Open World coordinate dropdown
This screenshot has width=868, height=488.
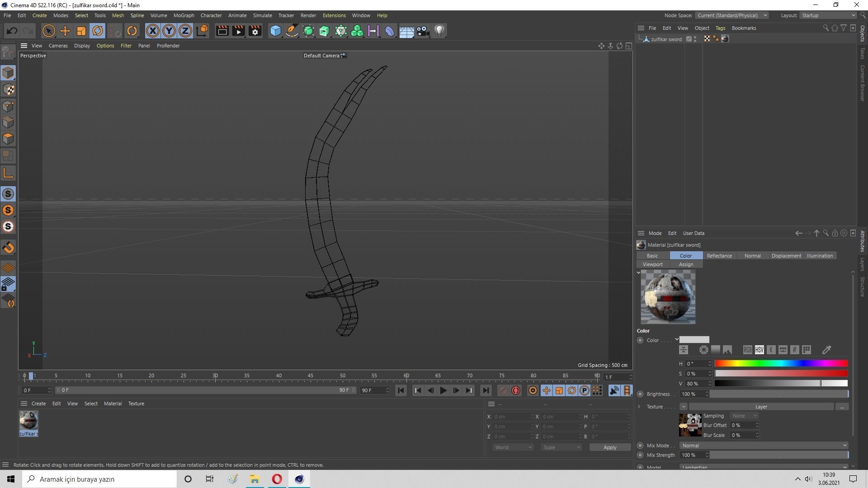(x=513, y=447)
